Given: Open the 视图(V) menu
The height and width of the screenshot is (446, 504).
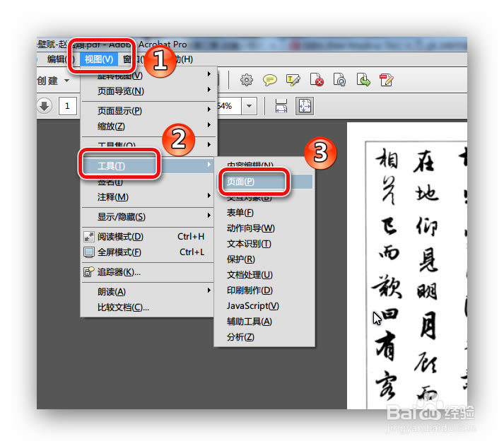Looking at the screenshot, I should coord(99,59).
